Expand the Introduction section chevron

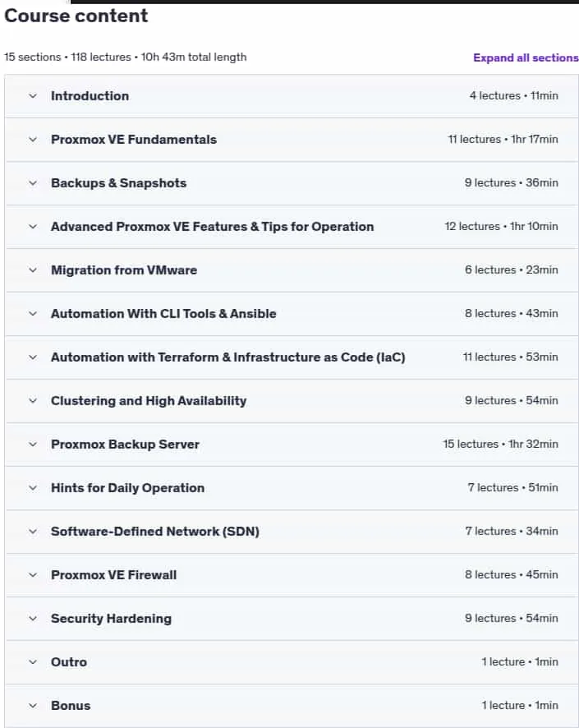[33, 96]
